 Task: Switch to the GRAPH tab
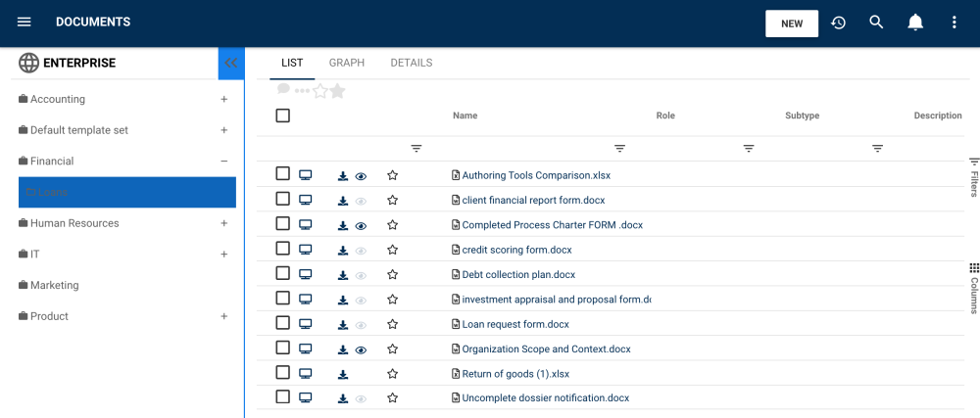click(x=347, y=63)
